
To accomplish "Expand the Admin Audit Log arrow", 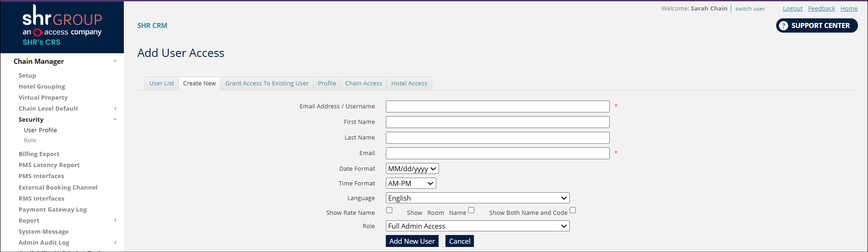I will pos(115,242).
